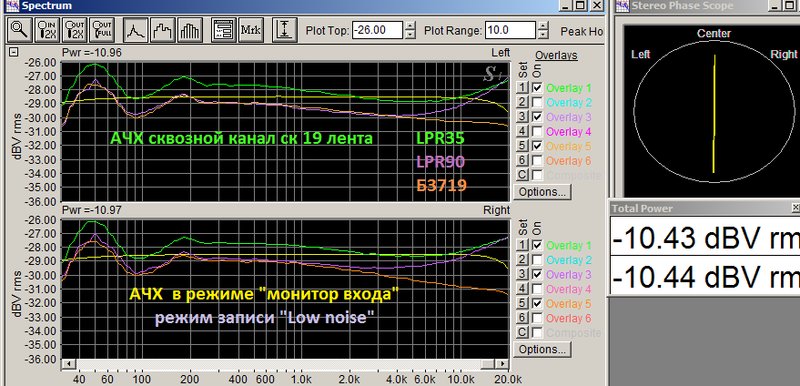Click the Overlays heading label
Screen dimensions: 800x386
click(556, 55)
